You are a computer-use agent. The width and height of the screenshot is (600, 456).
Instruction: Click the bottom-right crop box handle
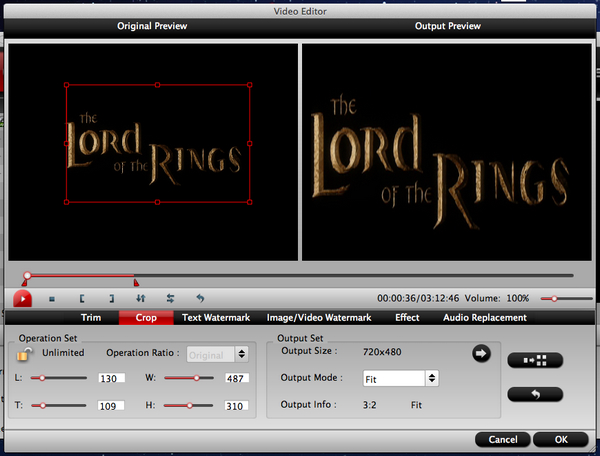click(249, 202)
